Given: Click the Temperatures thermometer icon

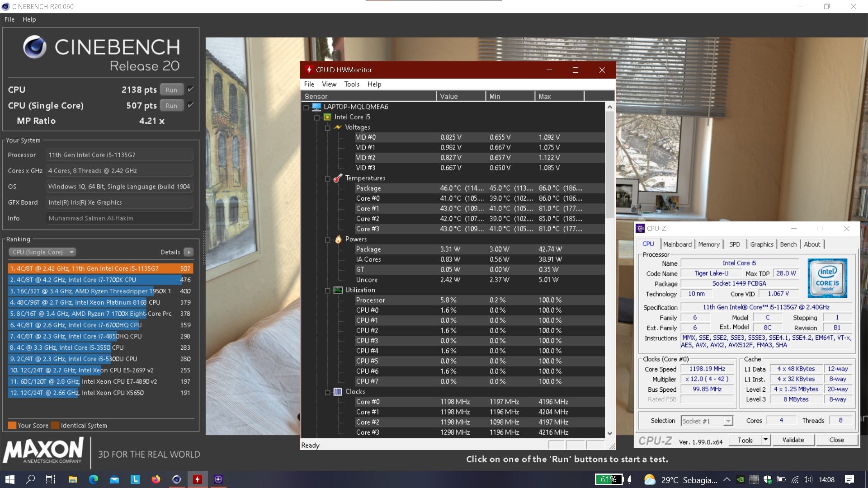Looking at the screenshot, I should click(338, 178).
